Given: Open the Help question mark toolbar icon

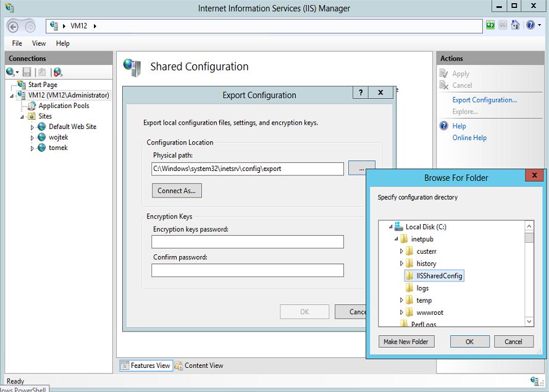Looking at the screenshot, I should point(530,25).
